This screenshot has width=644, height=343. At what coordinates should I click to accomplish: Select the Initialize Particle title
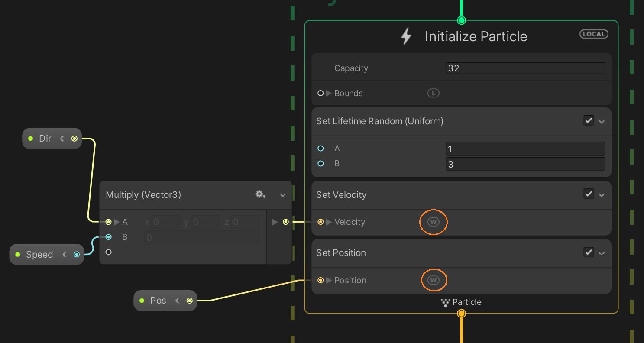pyautogui.click(x=476, y=36)
